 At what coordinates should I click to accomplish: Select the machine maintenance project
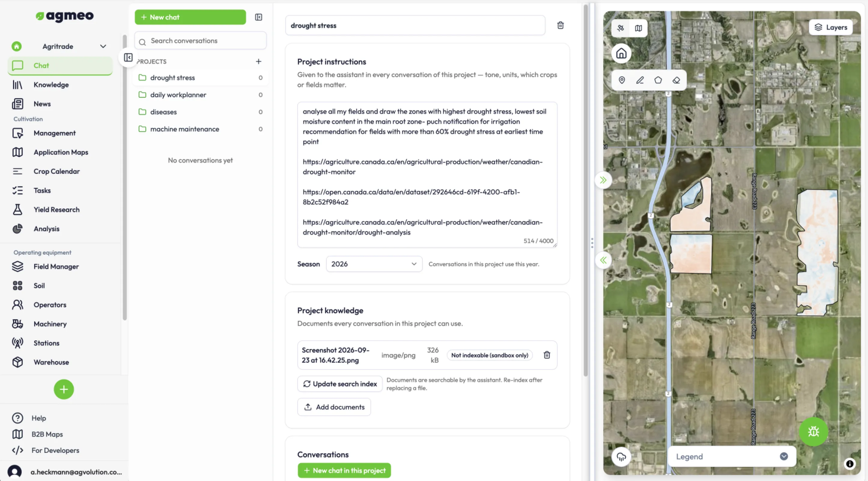(x=200, y=129)
